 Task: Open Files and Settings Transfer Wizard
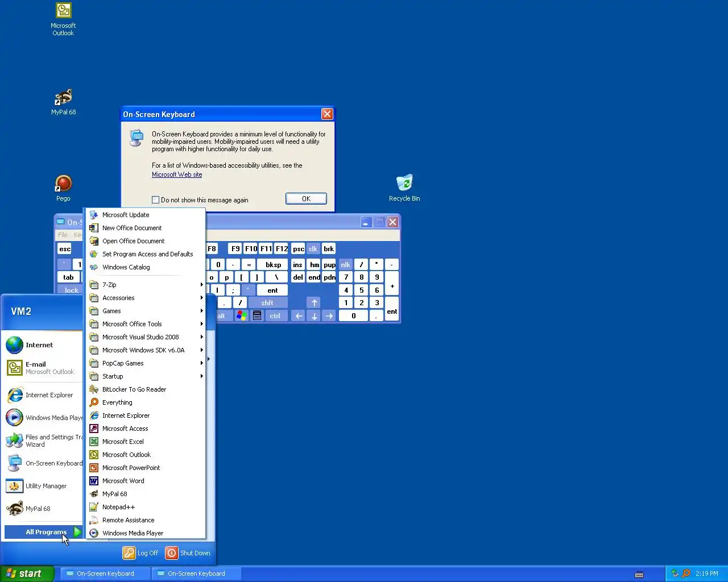[x=43, y=440]
